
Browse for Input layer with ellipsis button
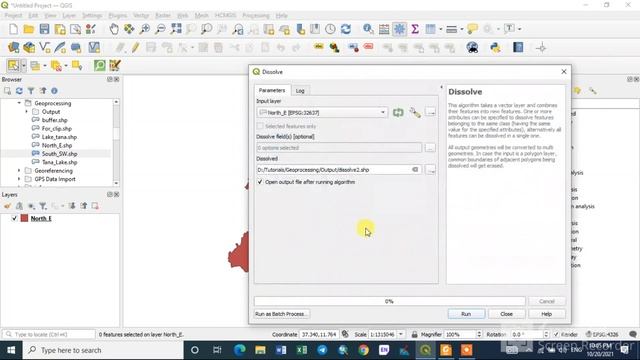(430, 112)
